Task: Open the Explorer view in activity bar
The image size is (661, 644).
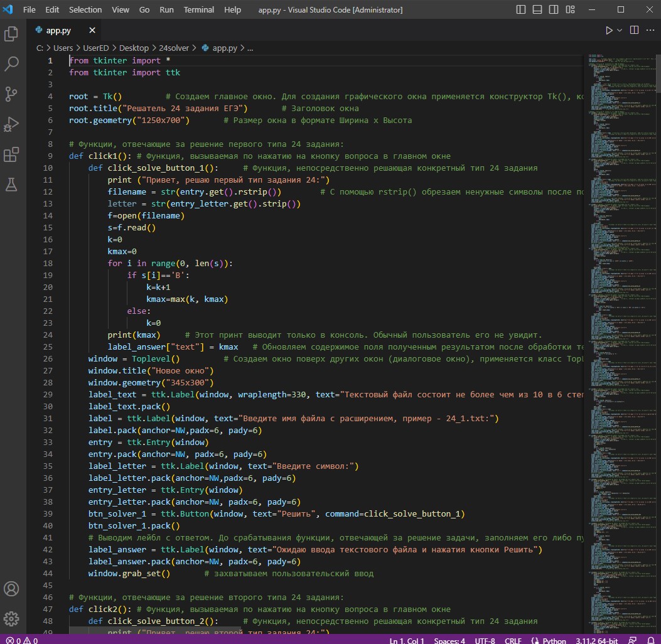Action: coord(11,34)
